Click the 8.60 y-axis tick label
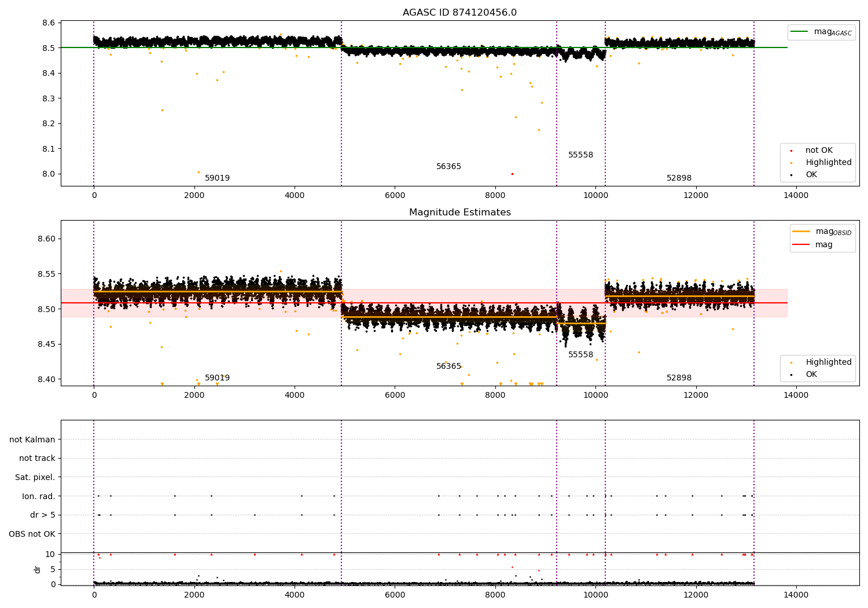The width and height of the screenshot is (868, 608). (x=46, y=239)
